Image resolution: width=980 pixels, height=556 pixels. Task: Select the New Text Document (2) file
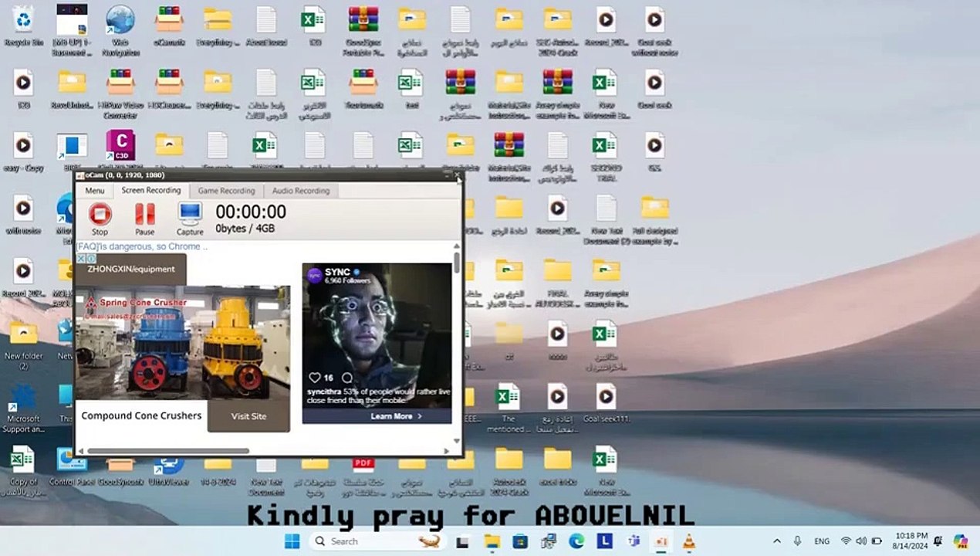[606, 219]
